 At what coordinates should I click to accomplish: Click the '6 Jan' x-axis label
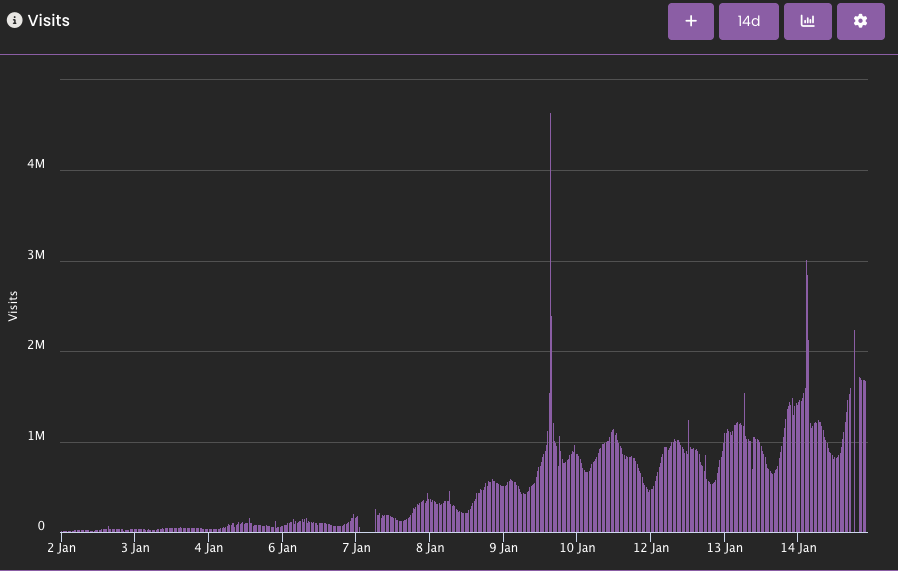[282, 548]
